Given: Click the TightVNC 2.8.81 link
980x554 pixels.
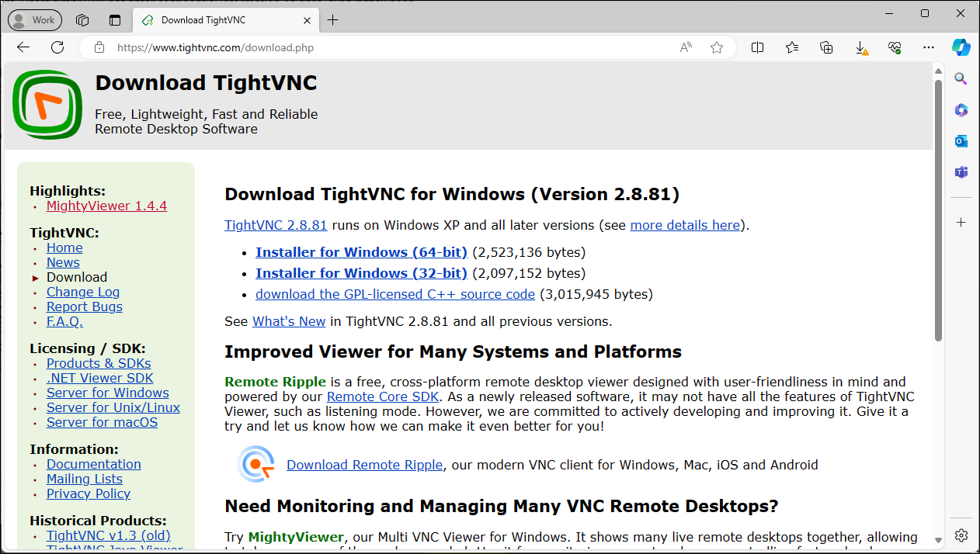Looking at the screenshot, I should [276, 225].
